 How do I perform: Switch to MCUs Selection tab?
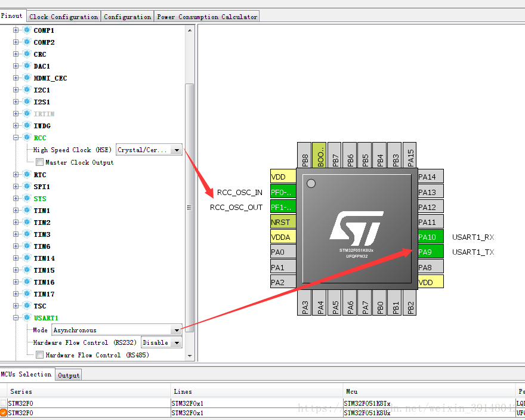click(x=26, y=374)
